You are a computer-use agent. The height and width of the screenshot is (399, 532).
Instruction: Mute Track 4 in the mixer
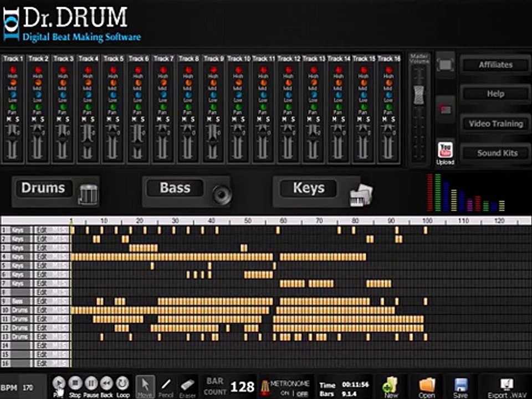point(84,120)
